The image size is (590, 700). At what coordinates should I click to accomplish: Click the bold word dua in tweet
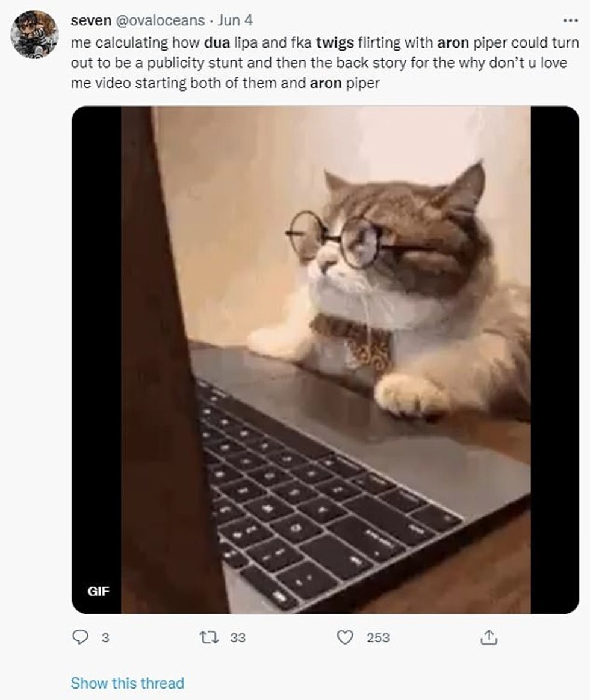[x=217, y=43]
